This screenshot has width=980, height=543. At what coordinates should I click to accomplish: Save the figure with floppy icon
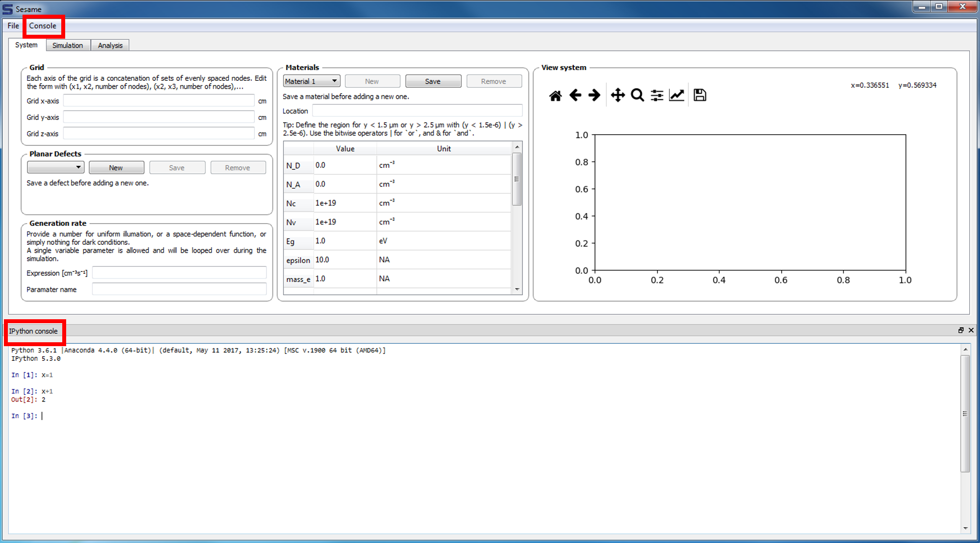coord(700,95)
